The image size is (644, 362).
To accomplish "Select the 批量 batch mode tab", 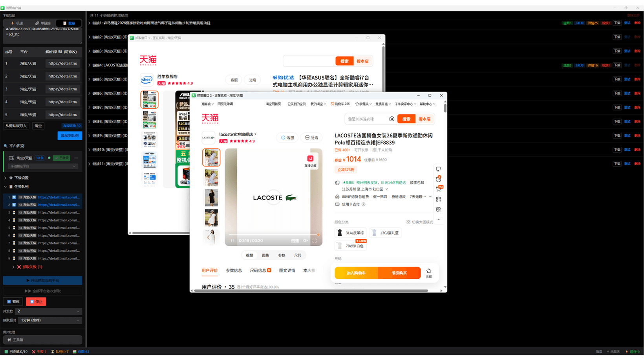I will point(69,23).
